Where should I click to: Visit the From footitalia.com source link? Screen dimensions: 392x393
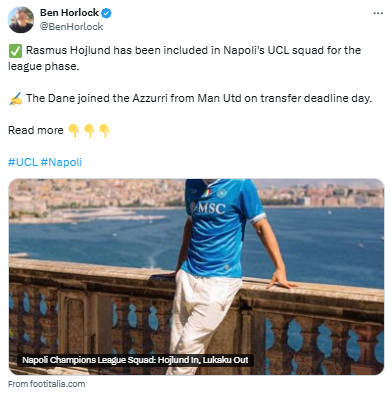(x=47, y=384)
